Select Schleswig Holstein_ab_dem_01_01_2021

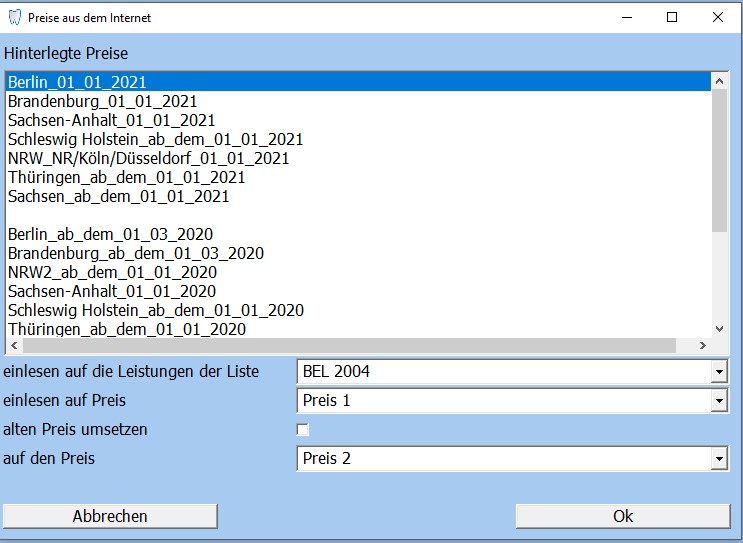(x=155, y=139)
